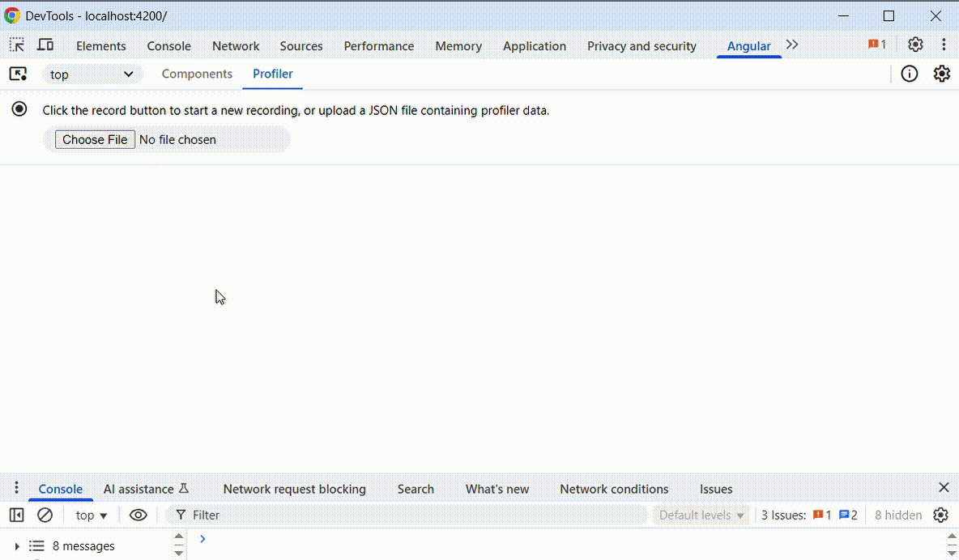Click the Choose File button
The width and height of the screenshot is (959, 560).
95,139
